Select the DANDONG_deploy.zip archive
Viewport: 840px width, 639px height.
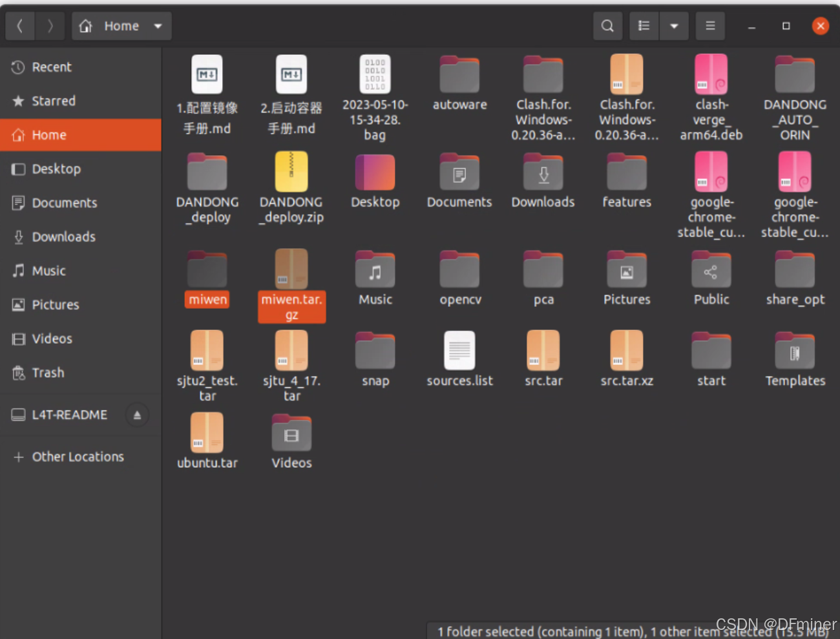coord(291,188)
